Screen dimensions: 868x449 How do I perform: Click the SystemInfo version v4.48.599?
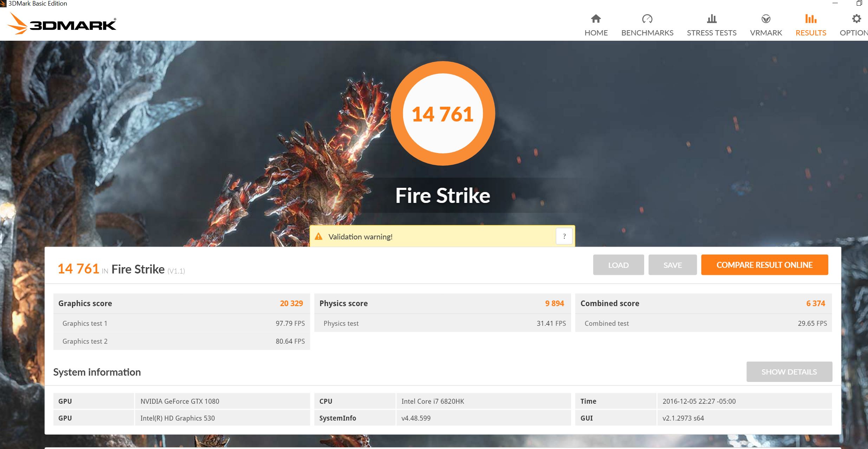(x=416, y=418)
